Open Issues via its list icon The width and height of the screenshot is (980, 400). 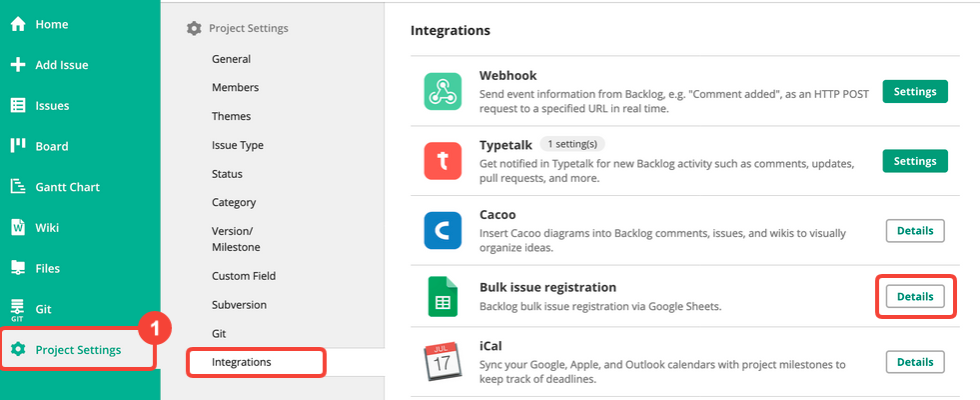pos(18,106)
